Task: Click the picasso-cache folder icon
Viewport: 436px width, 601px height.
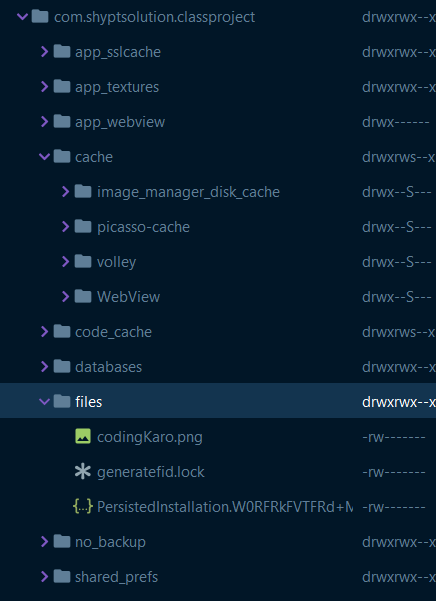Action: (x=83, y=227)
